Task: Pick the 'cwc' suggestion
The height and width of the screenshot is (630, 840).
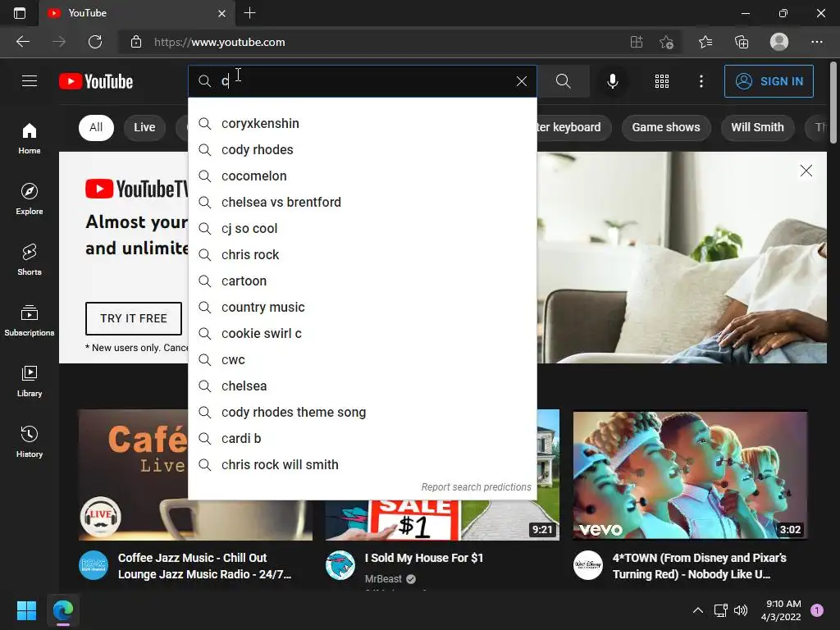Action: coord(362,360)
